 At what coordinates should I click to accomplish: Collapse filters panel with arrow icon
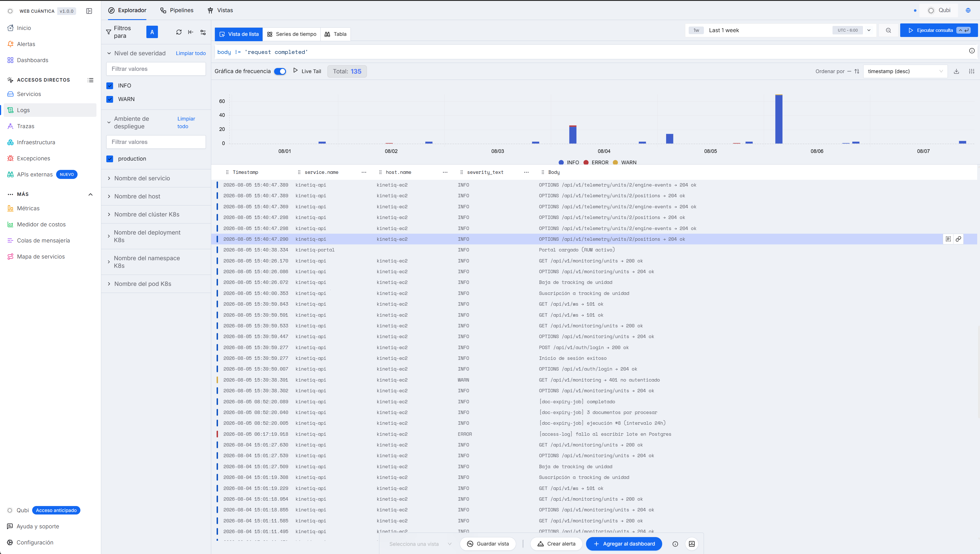pos(191,32)
